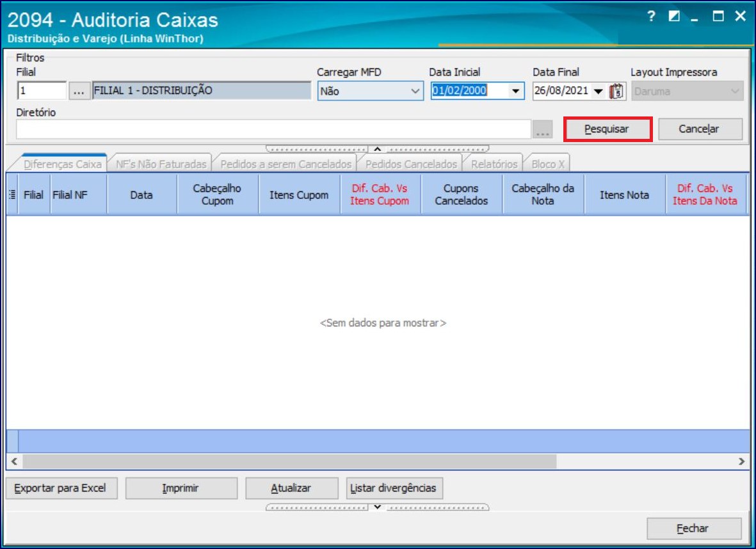
Task: Open the Bloco X tab
Action: tap(548, 164)
